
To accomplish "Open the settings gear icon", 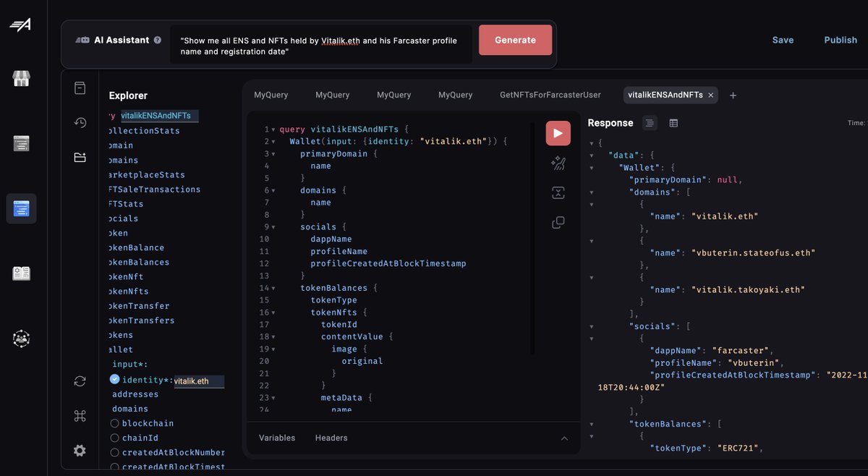I will coord(80,451).
